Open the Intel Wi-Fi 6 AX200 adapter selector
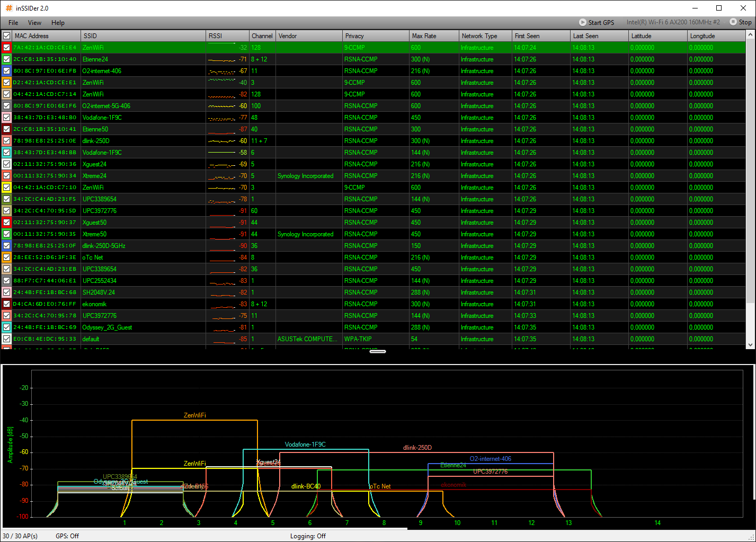The height and width of the screenshot is (542, 756). pyautogui.click(x=673, y=22)
